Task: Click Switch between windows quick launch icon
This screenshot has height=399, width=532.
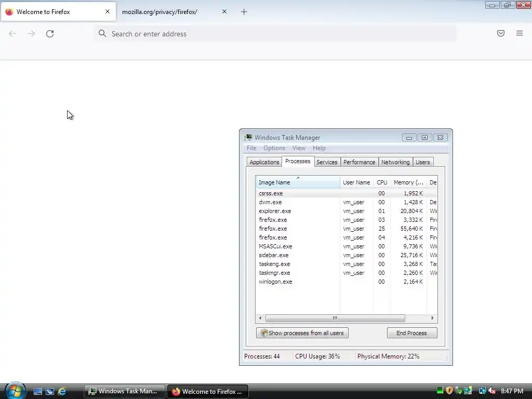Action: [x=50, y=391]
